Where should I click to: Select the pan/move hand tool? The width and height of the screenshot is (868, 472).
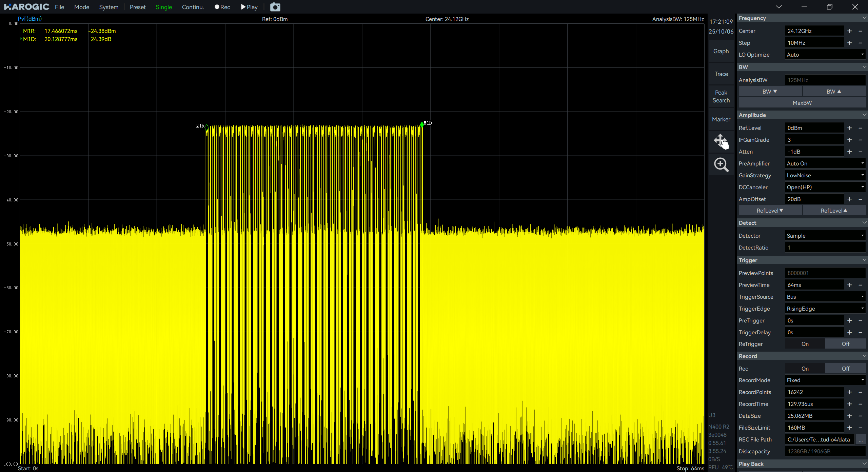click(x=721, y=141)
